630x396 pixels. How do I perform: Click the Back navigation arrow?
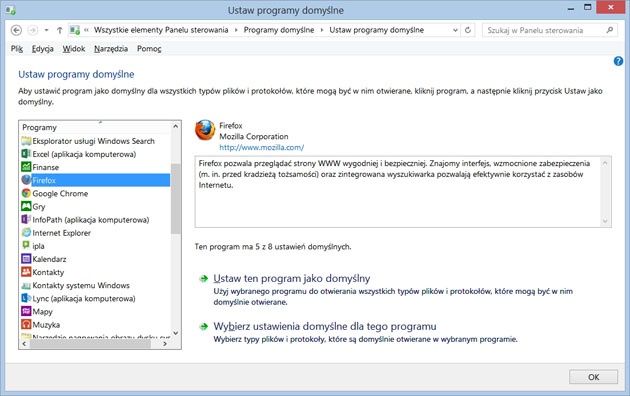click(16, 30)
